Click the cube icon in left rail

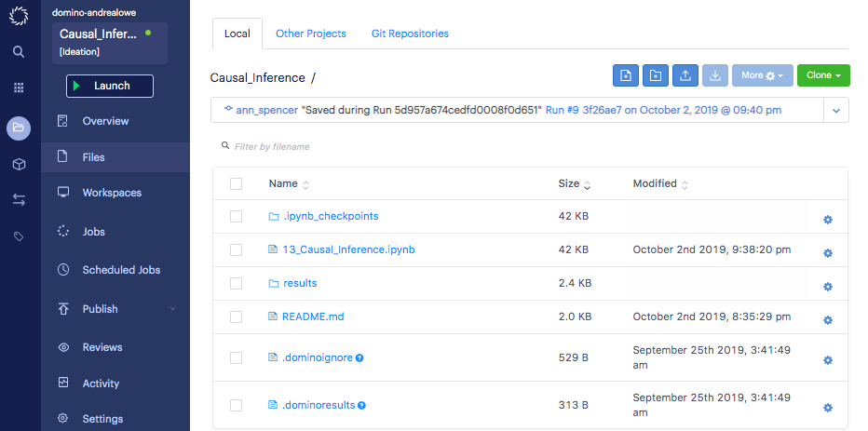pos(19,164)
